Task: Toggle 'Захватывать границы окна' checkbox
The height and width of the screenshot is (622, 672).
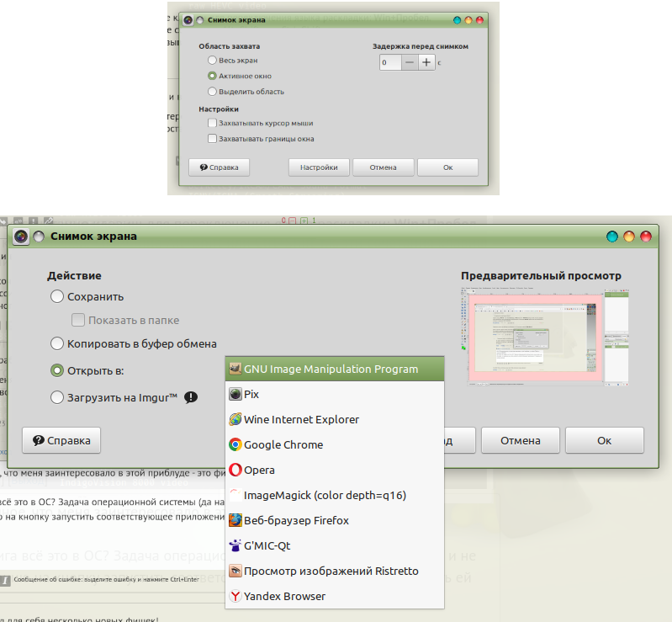Action: coord(212,138)
